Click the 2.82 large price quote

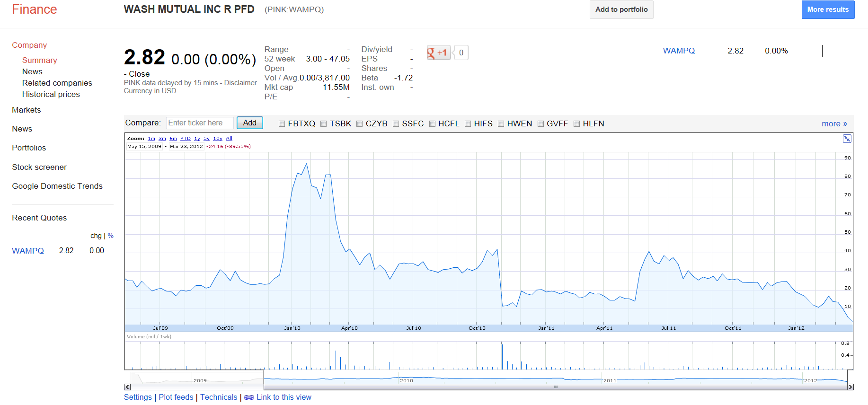pyautogui.click(x=144, y=57)
